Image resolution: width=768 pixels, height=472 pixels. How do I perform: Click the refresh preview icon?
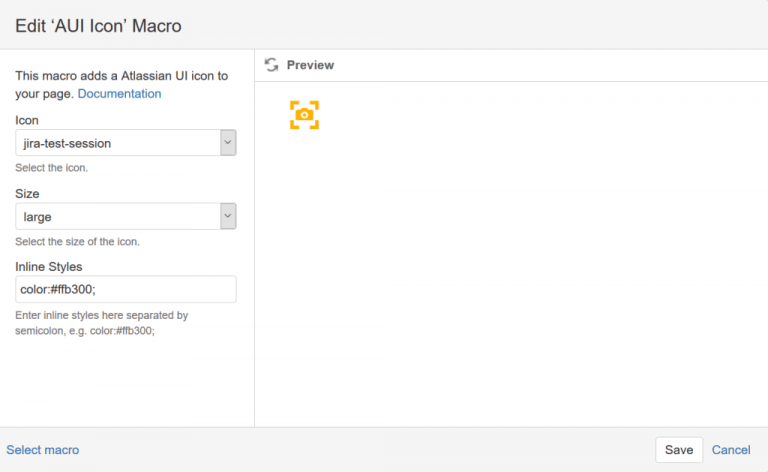[271, 65]
